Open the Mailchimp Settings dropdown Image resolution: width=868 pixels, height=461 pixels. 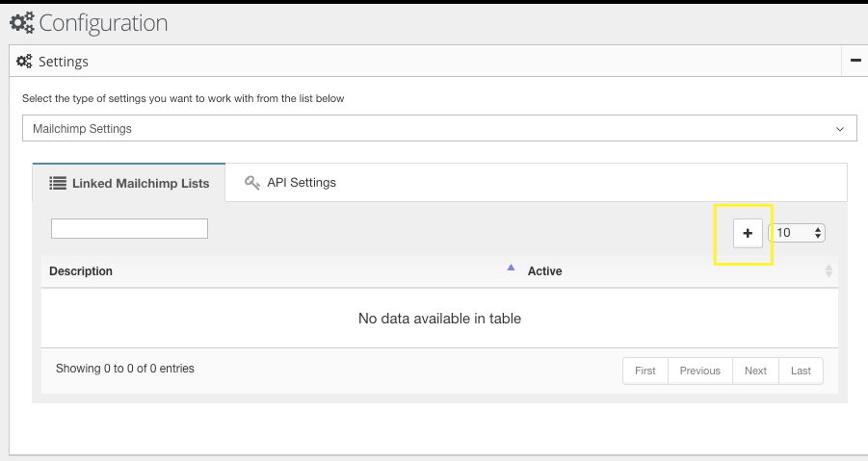[439, 128]
